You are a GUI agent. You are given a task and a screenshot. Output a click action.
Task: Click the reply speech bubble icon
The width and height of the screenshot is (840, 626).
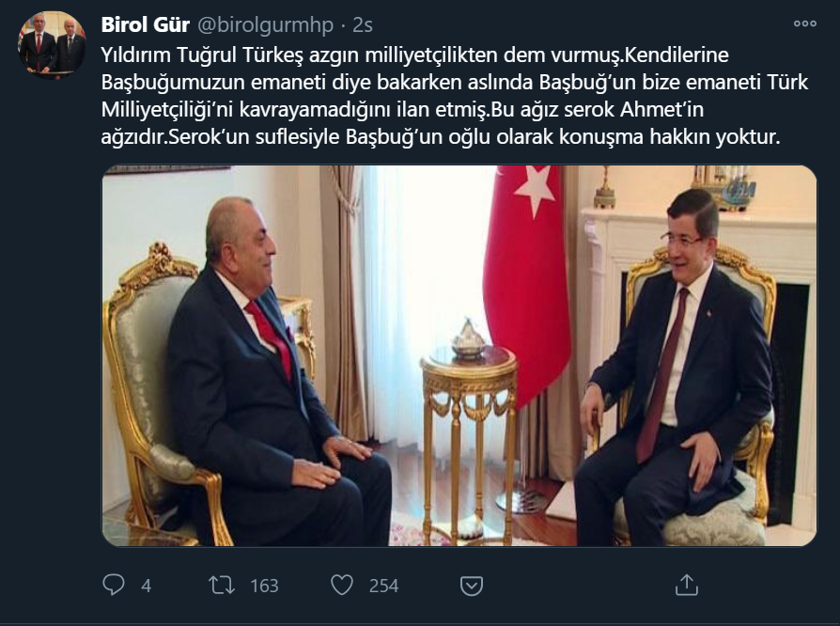pos(114,585)
